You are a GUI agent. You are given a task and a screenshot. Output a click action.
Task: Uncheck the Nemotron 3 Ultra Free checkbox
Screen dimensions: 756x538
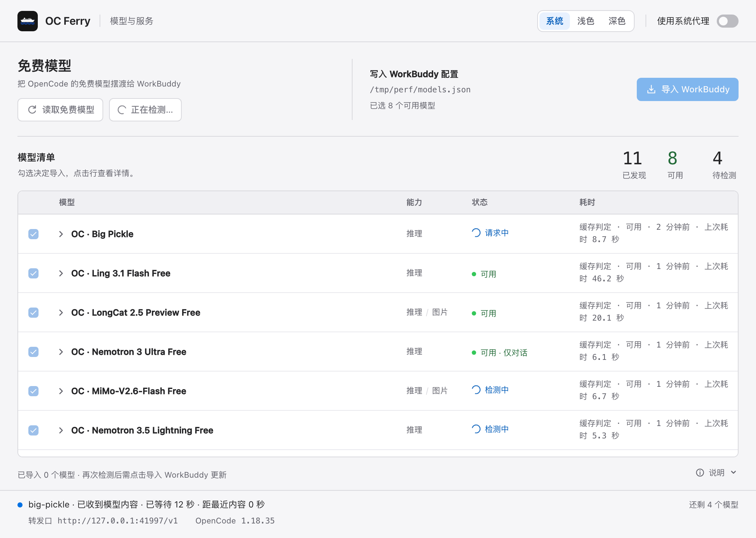point(33,352)
